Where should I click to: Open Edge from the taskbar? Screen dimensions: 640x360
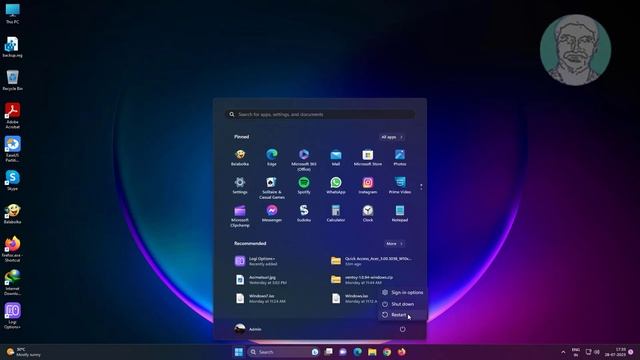point(358,352)
